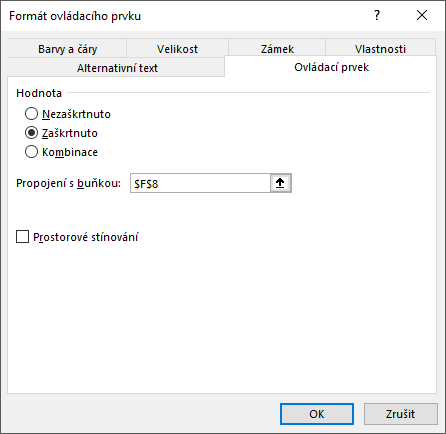Choose the Zaškrtnuto radio option
Screen dimensions: 446x434
pos(31,133)
